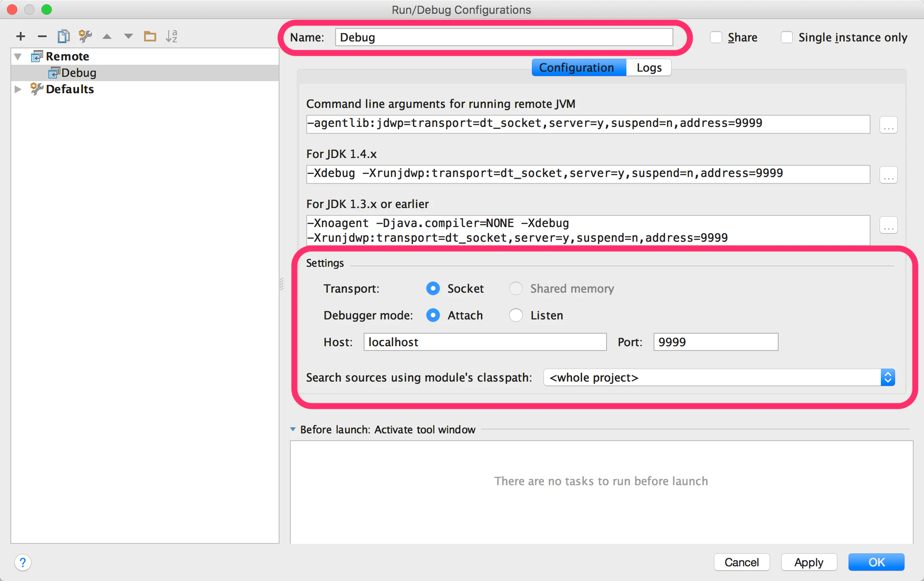This screenshot has height=581, width=924.
Task: Select the Shared memory transport radio button
Action: 516,288
